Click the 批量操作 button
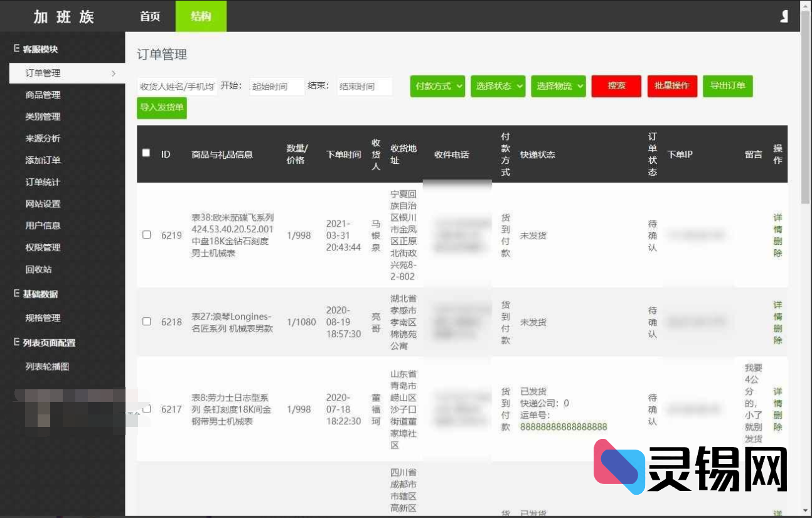The image size is (812, 518). [x=672, y=87]
